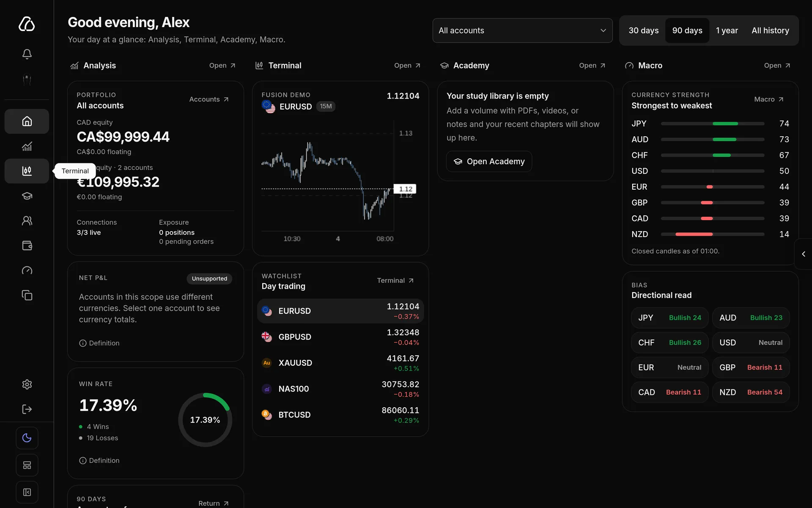This screenshot has width=812, height=508.
Task: Collapse the sidebar panel button
Action: 27,492
